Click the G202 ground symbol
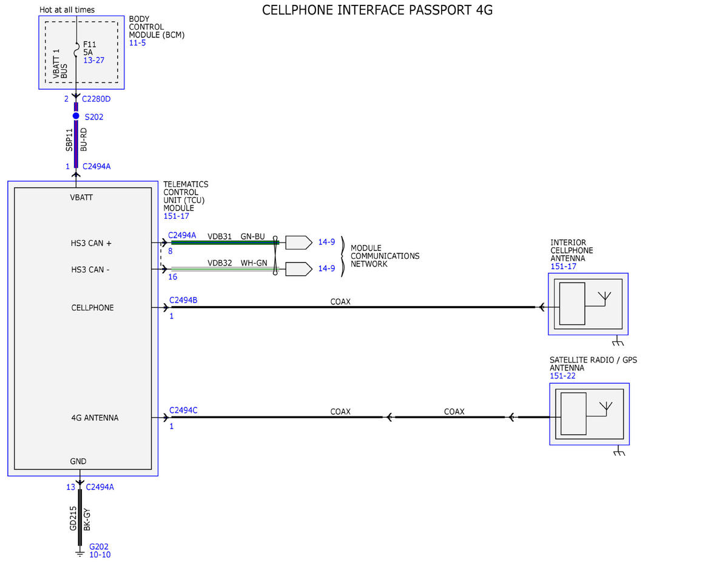The width and height of the screenshot is (728, 562). [79, 553]
